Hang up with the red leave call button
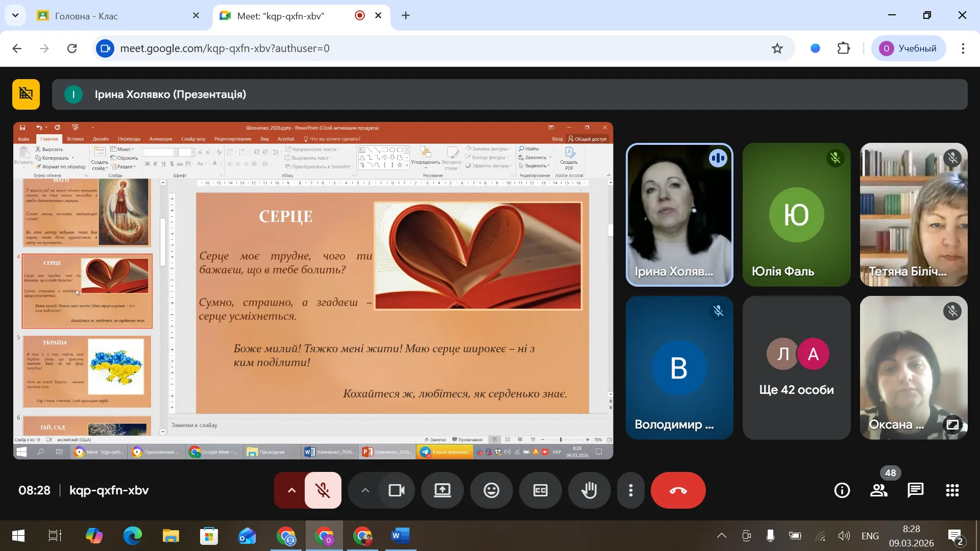980x551 pixels. click(678, 490)
